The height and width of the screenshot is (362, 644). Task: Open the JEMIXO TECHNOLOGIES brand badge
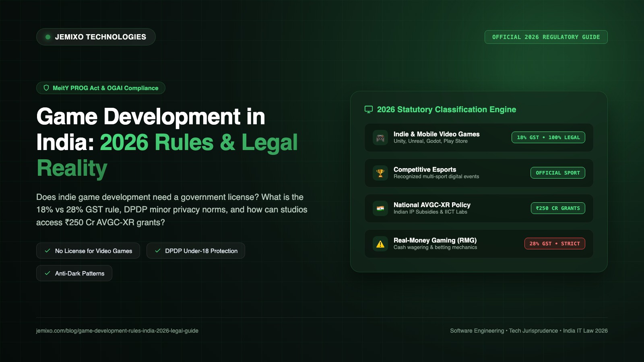[96, 37]
